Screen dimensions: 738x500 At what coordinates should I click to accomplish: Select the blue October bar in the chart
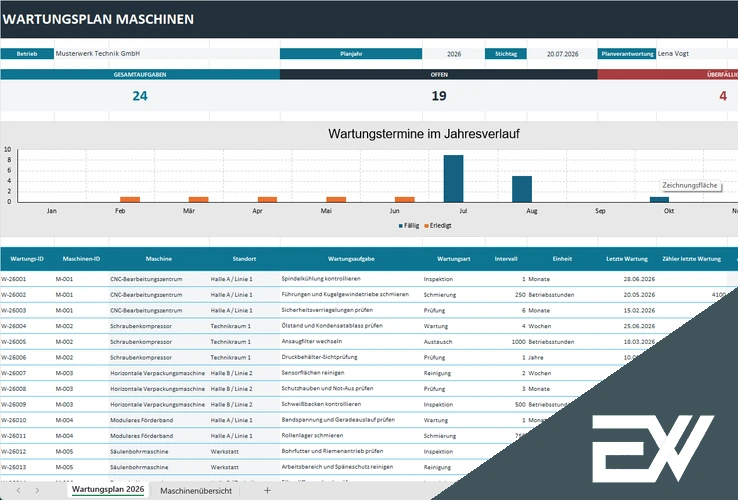[x=659, y=199]
